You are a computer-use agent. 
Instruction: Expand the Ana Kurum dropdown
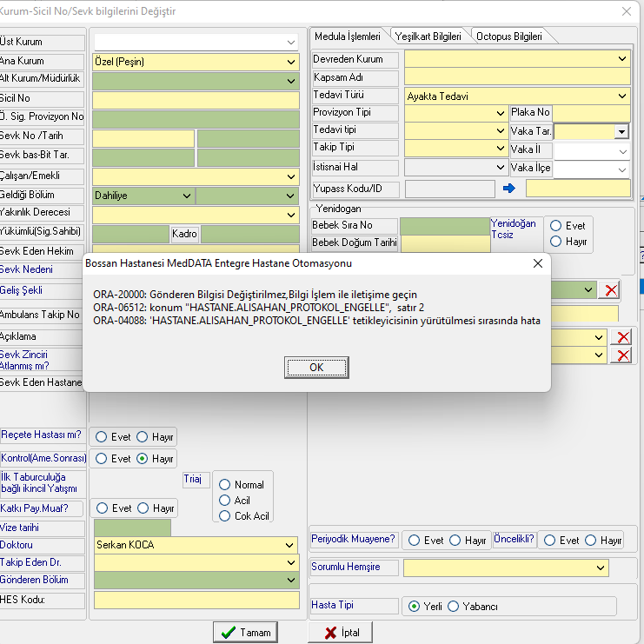(x=290, y=63)
